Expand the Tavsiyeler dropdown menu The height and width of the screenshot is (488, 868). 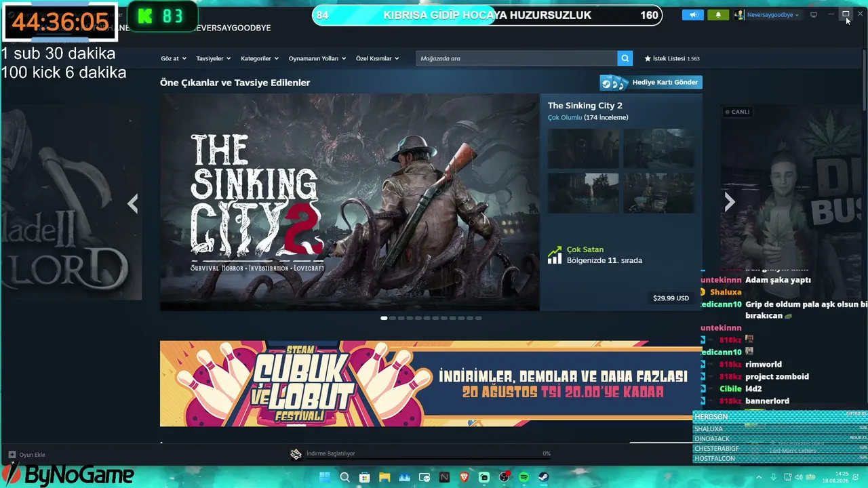(214, 58)
